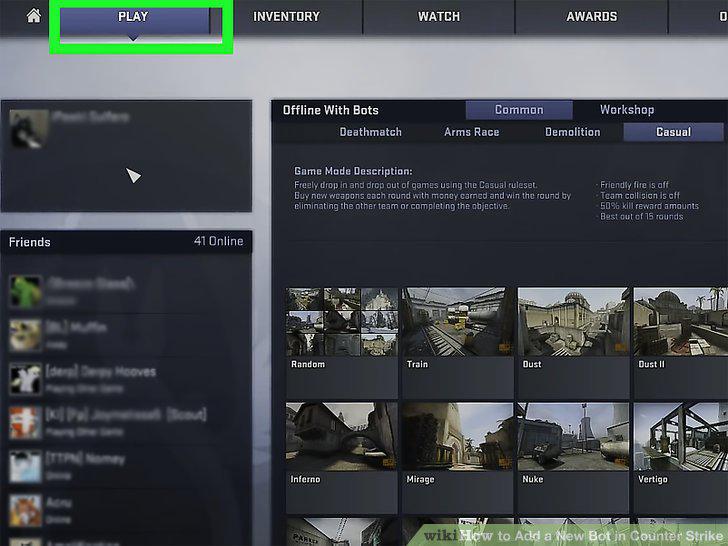Select the Inferno map
Screen dimensions: 728x546
coord(342,437)
